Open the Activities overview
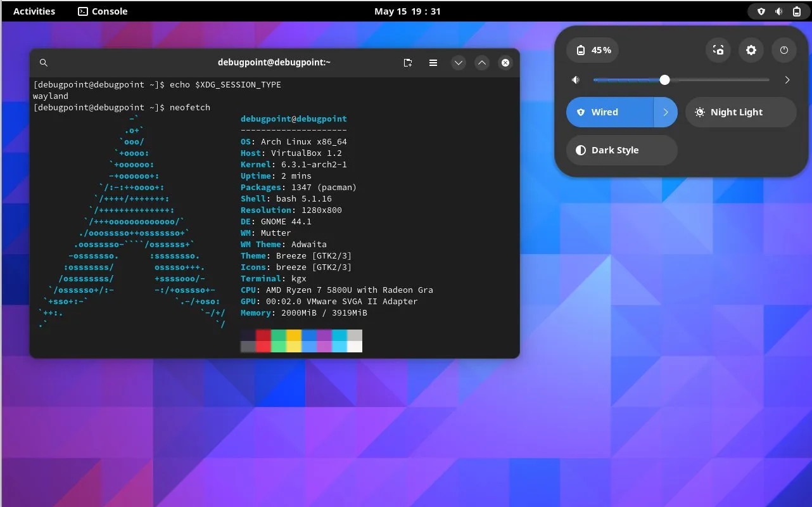The image size is (812, 507). point(34,11)
